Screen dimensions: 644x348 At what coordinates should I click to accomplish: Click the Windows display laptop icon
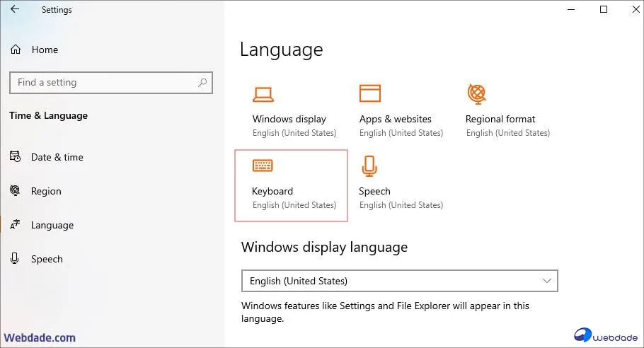coord(263,93)
